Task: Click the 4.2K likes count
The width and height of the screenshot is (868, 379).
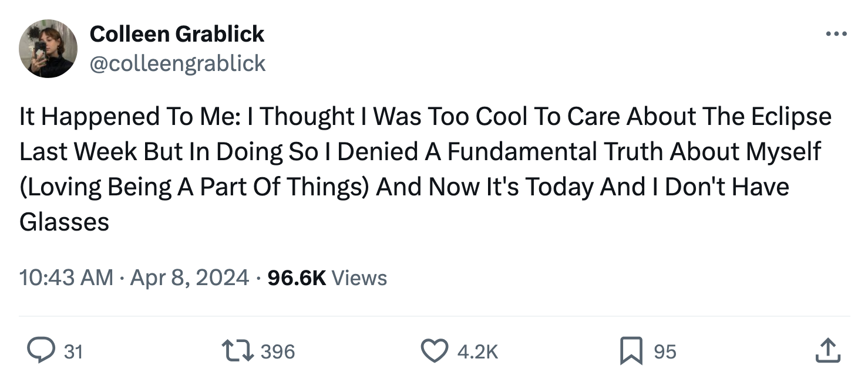Action: point(476,351)
